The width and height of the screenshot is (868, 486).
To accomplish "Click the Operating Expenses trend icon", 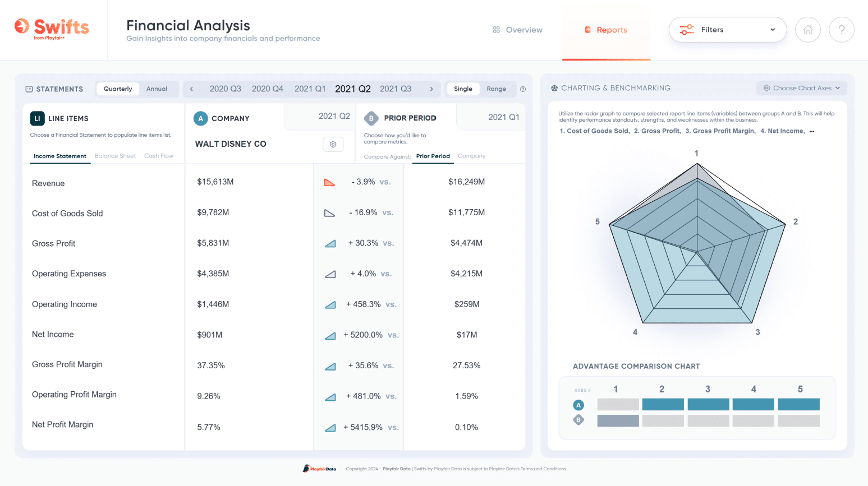I will [330, 274].
